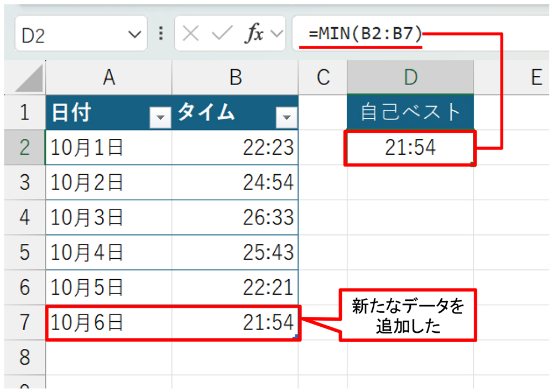
Task: Select column B header
Action: coord(235,77)
